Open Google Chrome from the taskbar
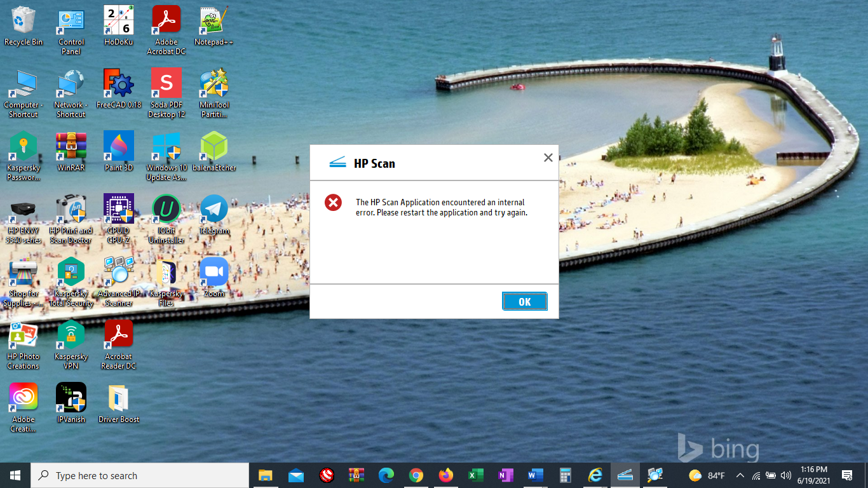Screen dimensions: 868x488 click(416, 475)
